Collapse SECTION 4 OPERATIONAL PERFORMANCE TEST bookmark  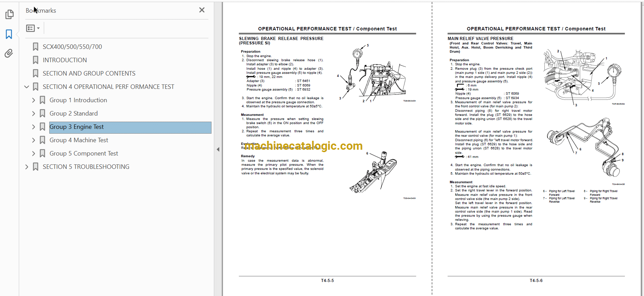(27, 87)
